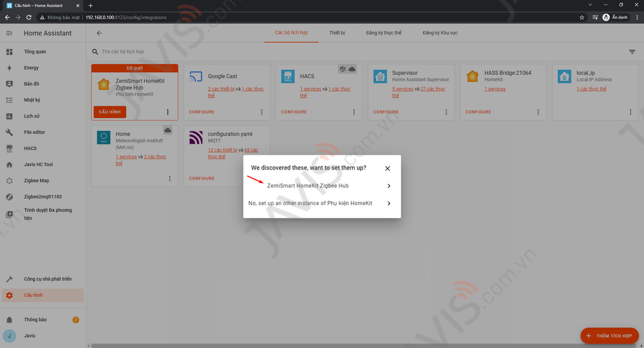Image resolution: width=644 pixels, height=348 pixels.
Task: Click CONFIGURE on HACS card
Action: (x=294, y=111)
